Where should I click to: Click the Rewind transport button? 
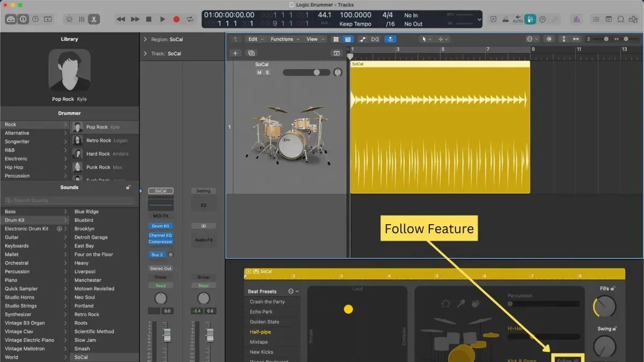tap(121, 19)
